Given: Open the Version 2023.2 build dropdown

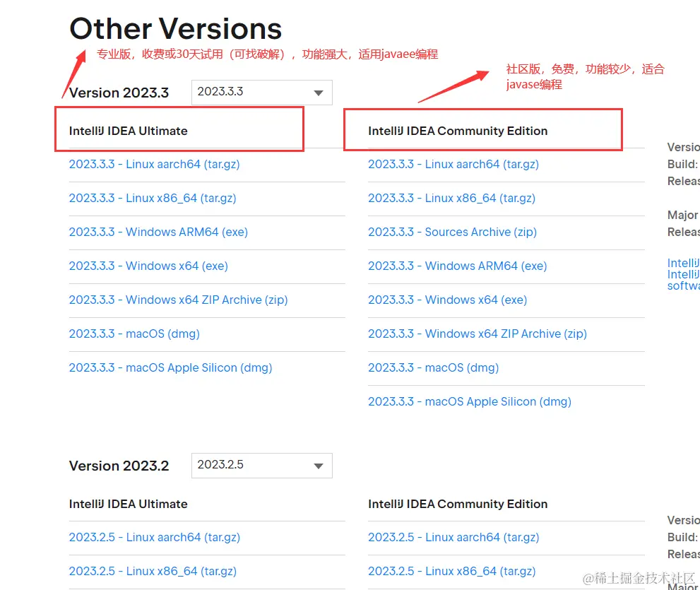Looking at the screenshot, I should click(x=261, y=466).
